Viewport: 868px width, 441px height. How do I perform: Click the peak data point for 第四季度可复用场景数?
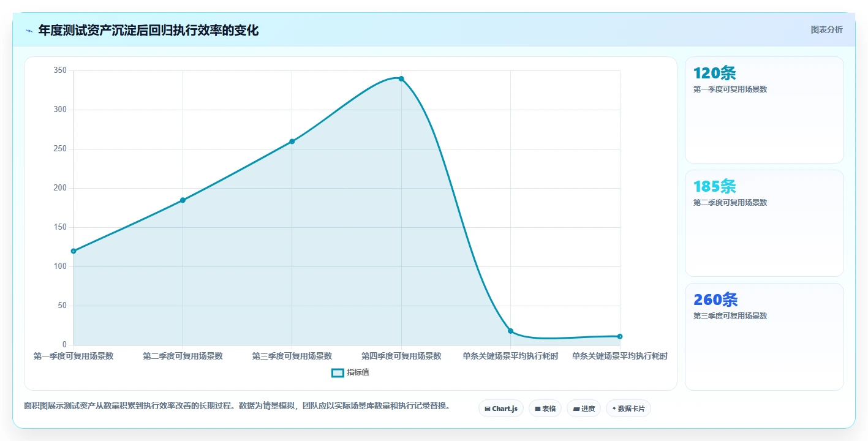(401, 78)
